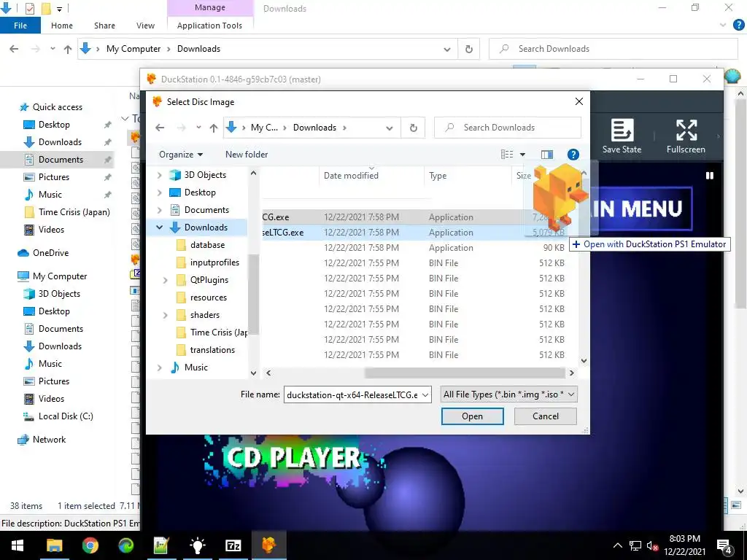Go up one folder in Select Disc Image dialog

coord(214,128)
